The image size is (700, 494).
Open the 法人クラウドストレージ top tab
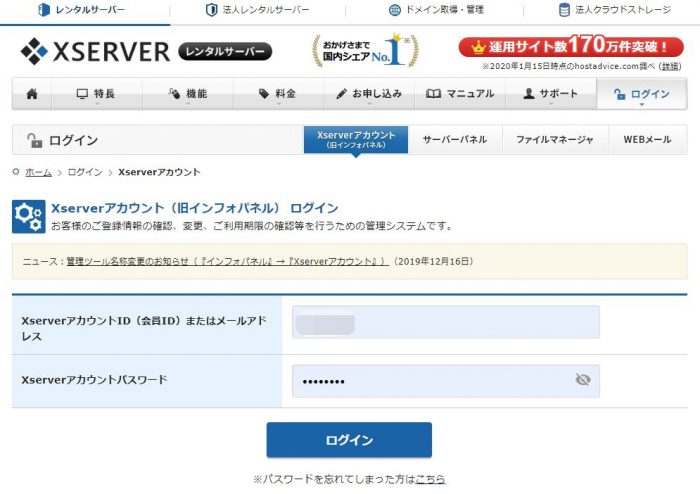[614, 10]
